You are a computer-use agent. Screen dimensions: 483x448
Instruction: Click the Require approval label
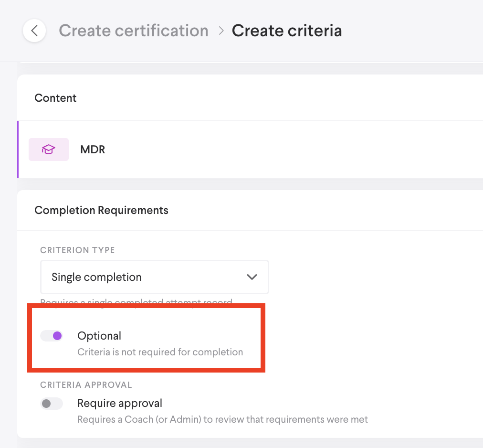[120, 404]
